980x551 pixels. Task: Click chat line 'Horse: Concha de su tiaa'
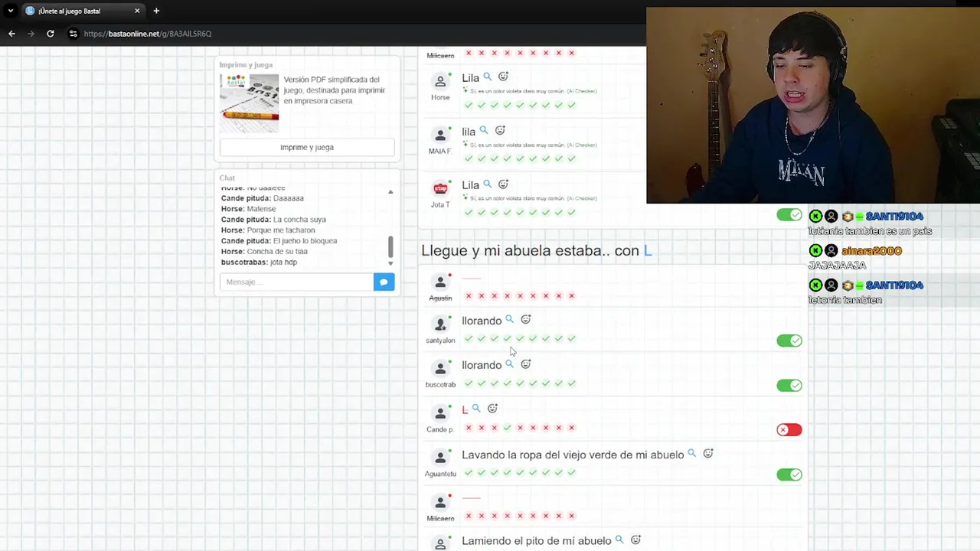(x=264, y=252)
